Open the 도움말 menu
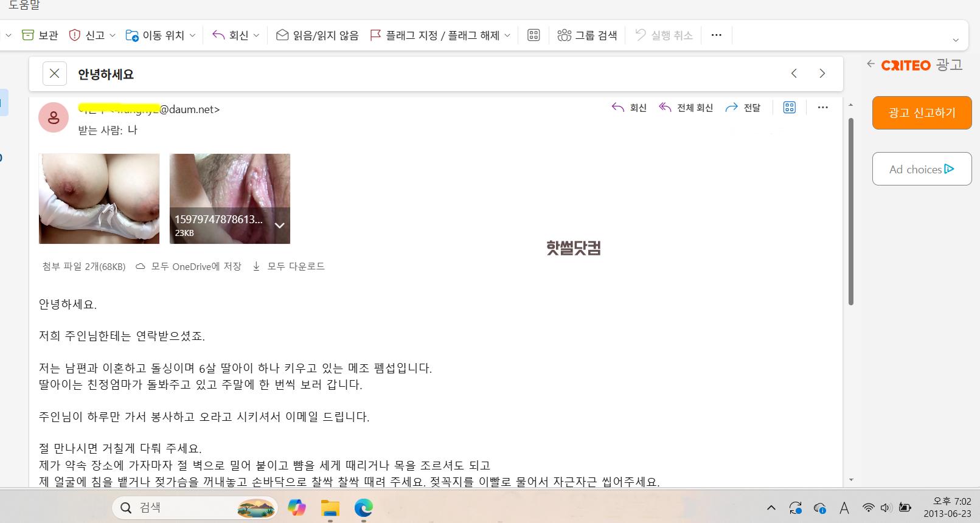 (24, 5)
